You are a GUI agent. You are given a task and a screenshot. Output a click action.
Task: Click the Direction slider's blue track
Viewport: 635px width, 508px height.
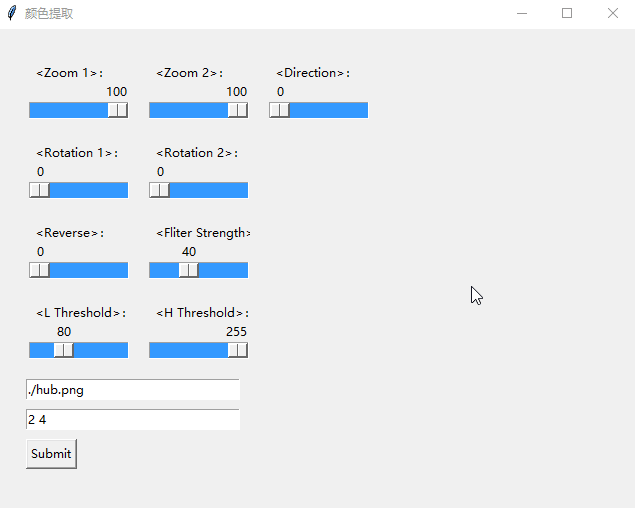click(x=330, y=110)
